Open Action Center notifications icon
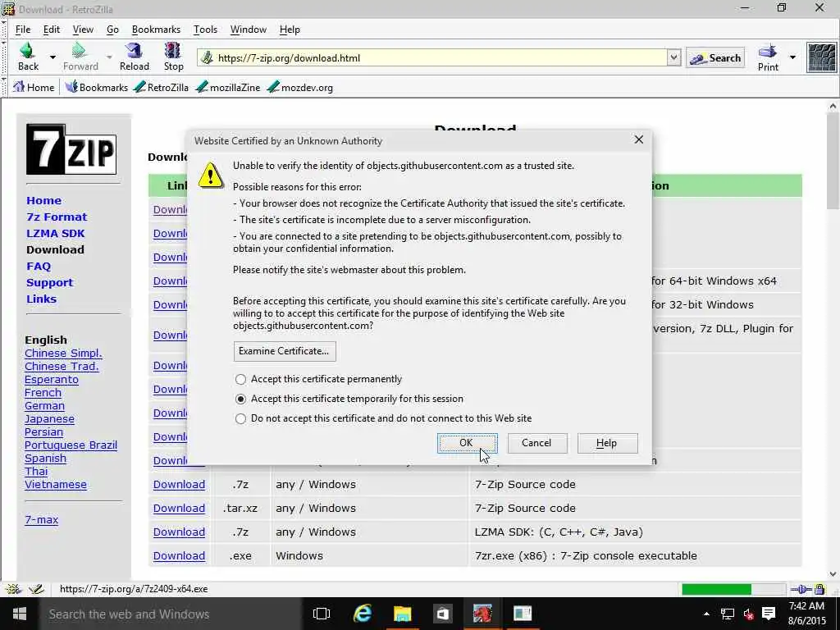Image resolution: width=840 pixels, height=630 pixels. (768, 614)
